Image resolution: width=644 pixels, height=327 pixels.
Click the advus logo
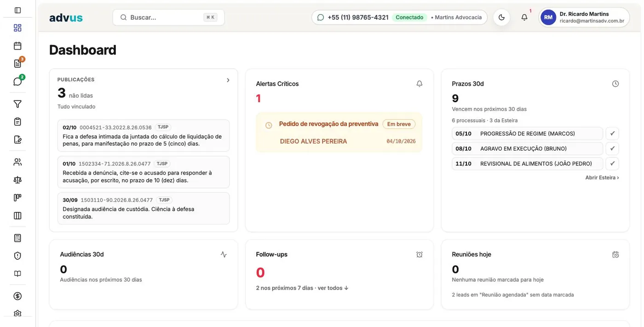(x=66, y=18)
